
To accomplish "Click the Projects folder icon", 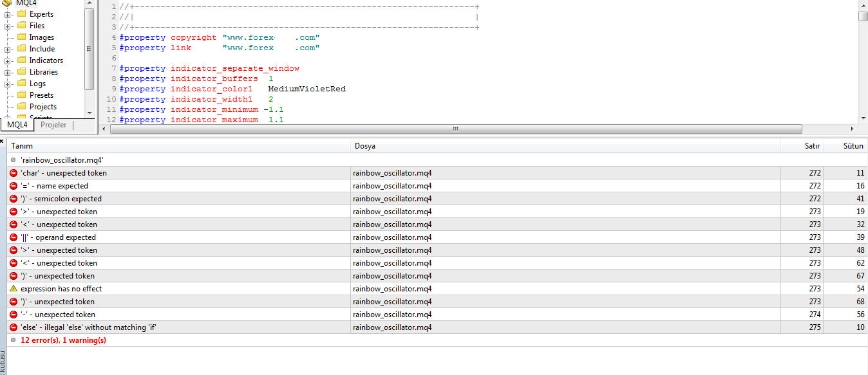I will [21, 107].
